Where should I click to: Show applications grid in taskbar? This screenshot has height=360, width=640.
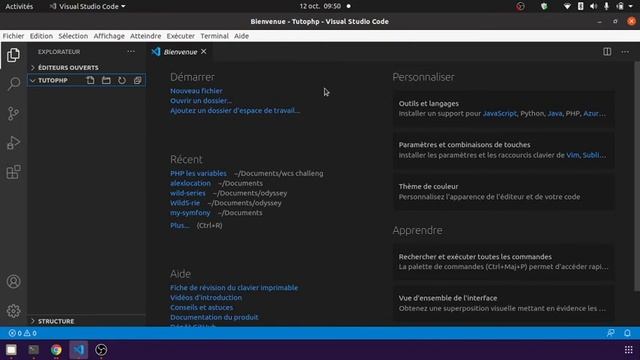629,350
